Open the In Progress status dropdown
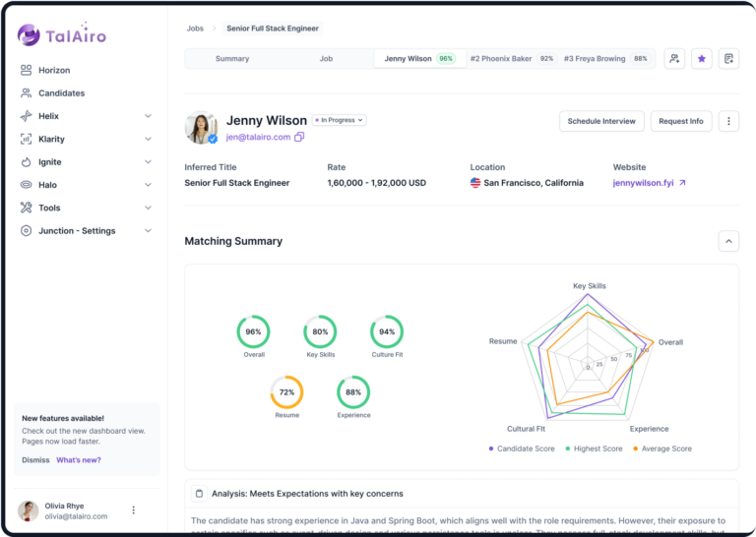This screenshot has width=756, height=537. coord(340,120)
